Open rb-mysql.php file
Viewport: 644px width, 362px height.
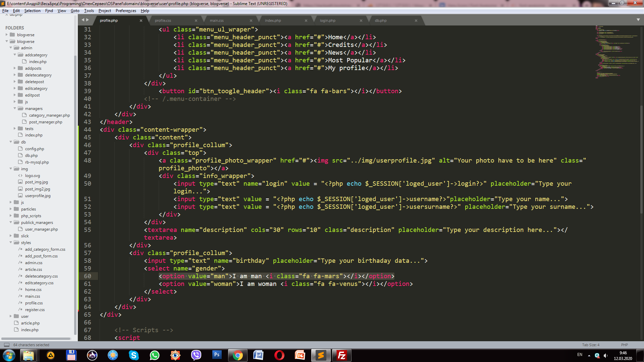(37, 162)
